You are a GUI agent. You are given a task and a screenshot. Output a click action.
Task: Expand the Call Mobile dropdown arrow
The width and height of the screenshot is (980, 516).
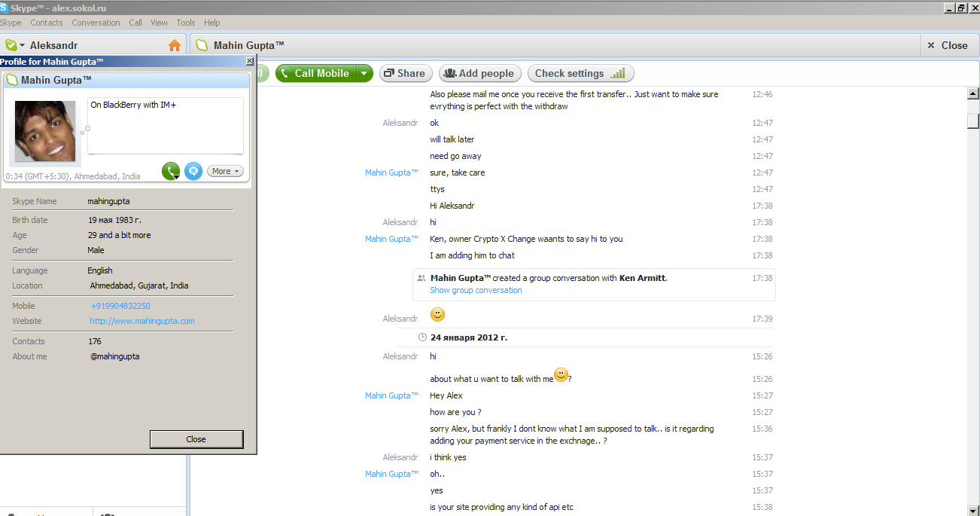tap(364, 73)
